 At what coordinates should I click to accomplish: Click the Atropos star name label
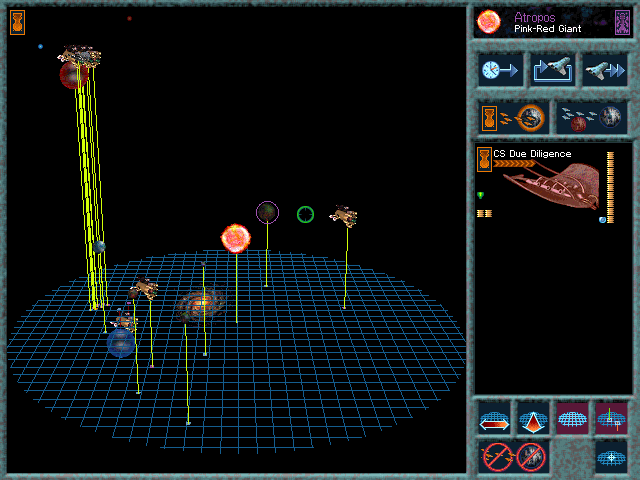[x=535, y=17]
